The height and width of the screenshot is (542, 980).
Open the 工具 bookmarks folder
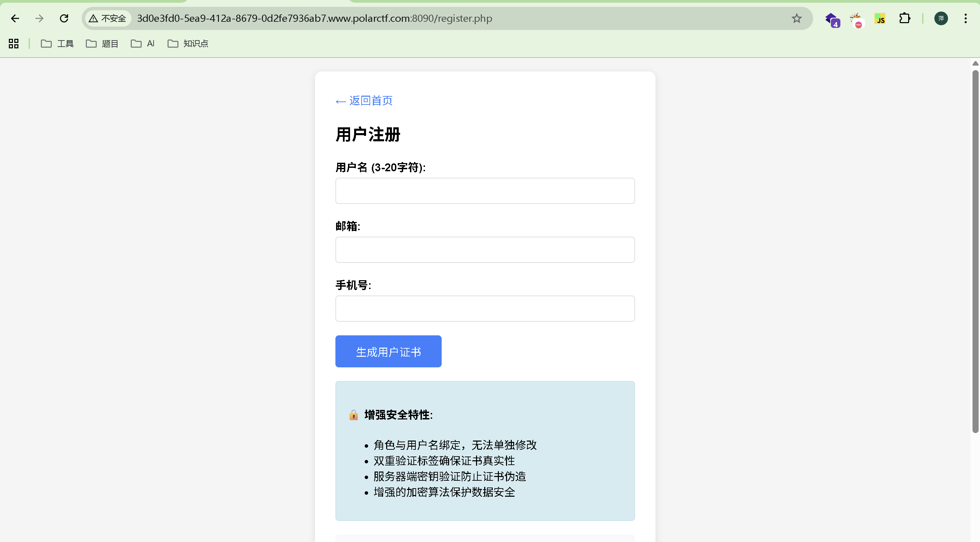pyautogui.click(x=57, y=43)
